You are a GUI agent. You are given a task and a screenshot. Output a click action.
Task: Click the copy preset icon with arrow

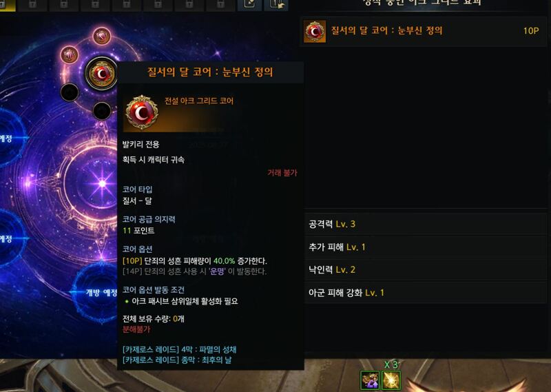coord(277,5)
